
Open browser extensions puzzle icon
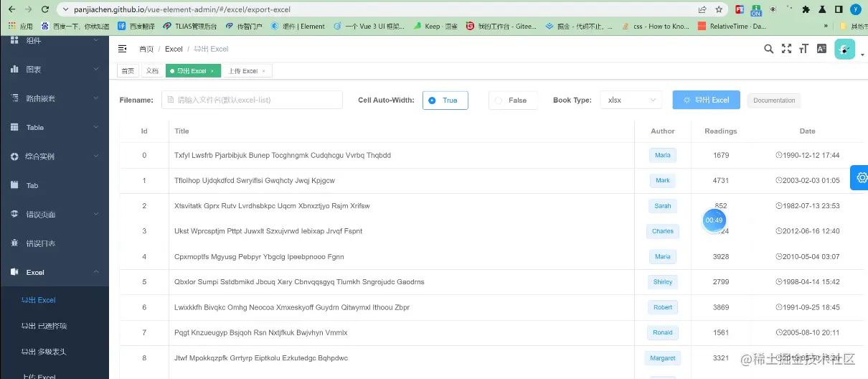tap(806, 9)
